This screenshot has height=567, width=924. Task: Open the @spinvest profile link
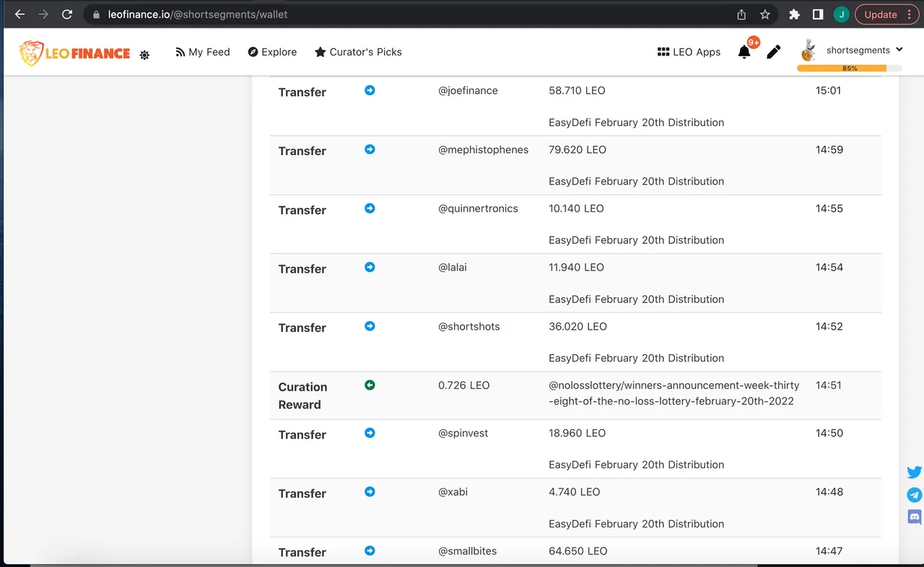click(463, 433)
